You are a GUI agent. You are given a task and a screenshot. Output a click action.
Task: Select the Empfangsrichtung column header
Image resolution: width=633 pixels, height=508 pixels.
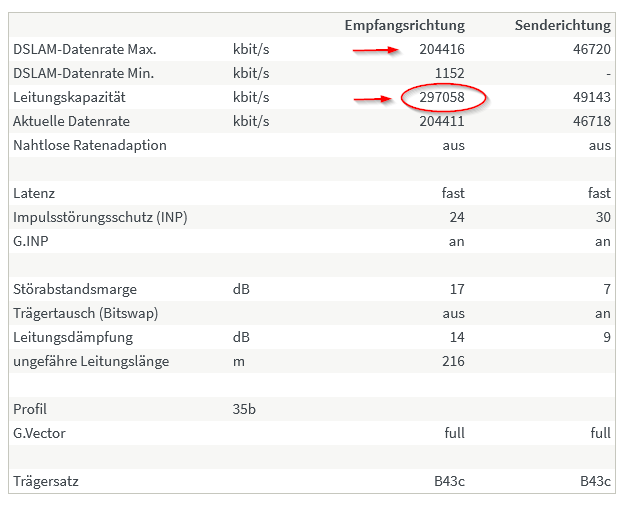404,25
